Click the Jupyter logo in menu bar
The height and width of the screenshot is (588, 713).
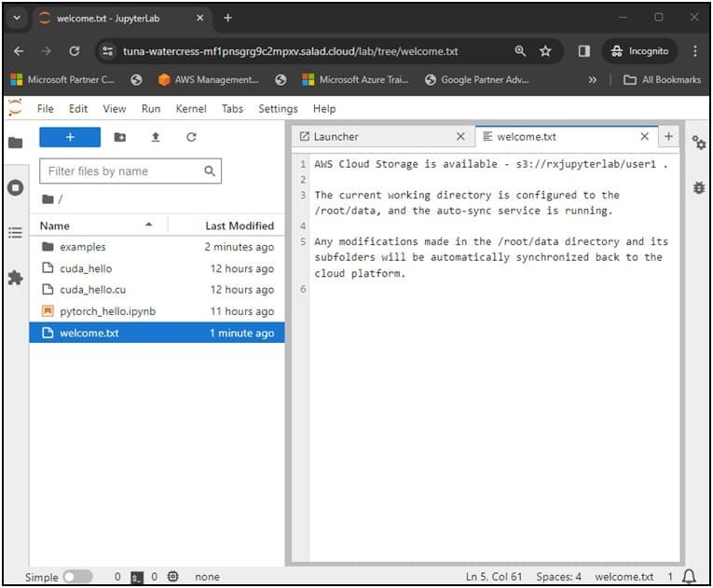pos(16,108)
